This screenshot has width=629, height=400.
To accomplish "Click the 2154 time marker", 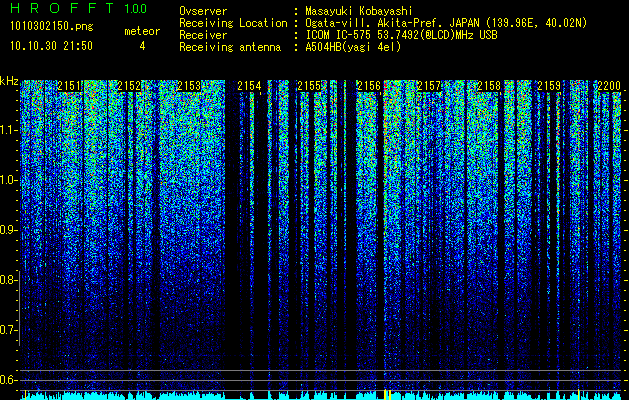I will tap(249, 86).
